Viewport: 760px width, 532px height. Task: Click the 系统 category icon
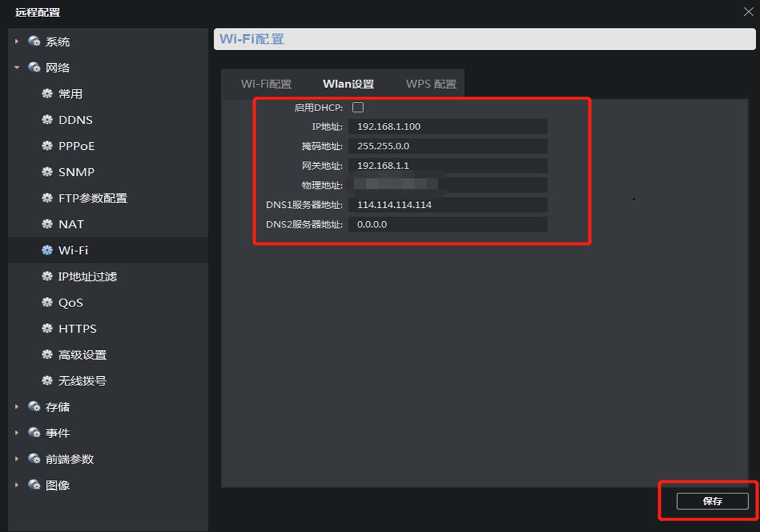[x=34, y=41]
